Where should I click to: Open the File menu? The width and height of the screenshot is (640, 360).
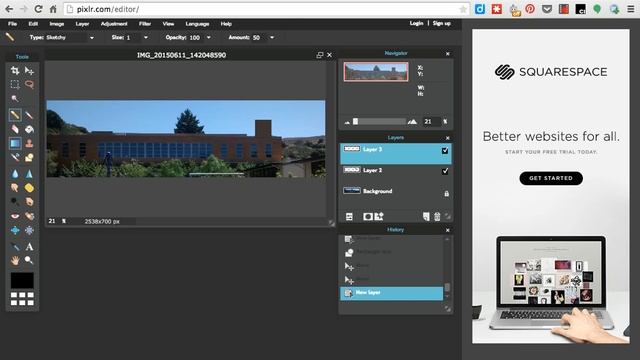tap(13, 24)
